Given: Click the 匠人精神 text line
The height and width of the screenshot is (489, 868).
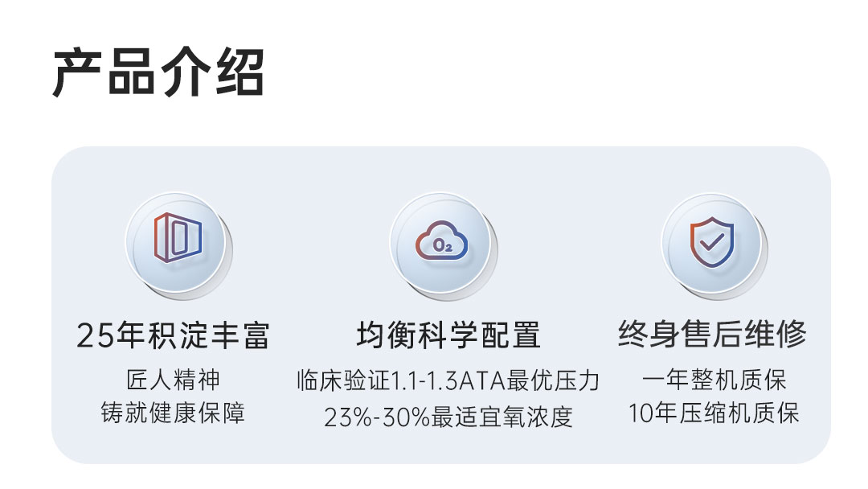Looking at the screenshot, I should coord(173,380).
